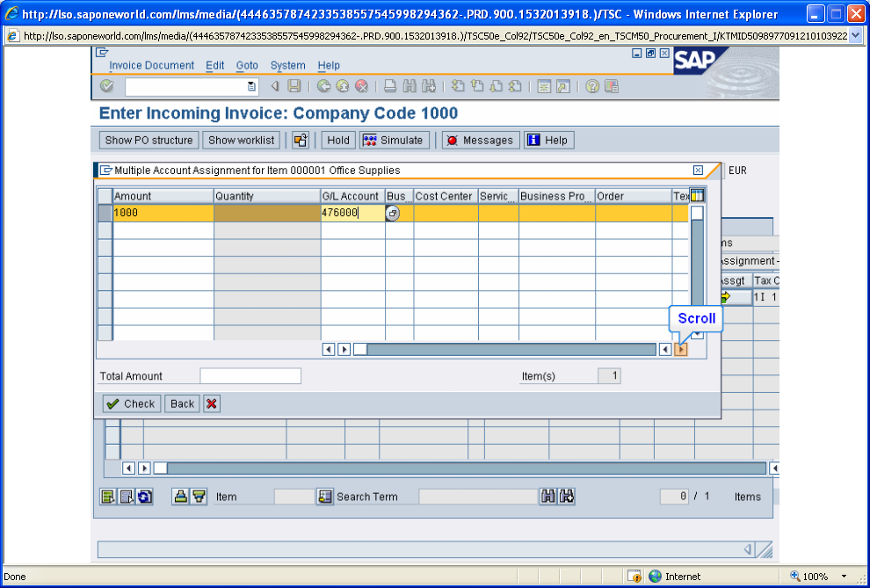Click the Last Page icon
This screenshot has height=588, width=870.
(x=514, y=86)
